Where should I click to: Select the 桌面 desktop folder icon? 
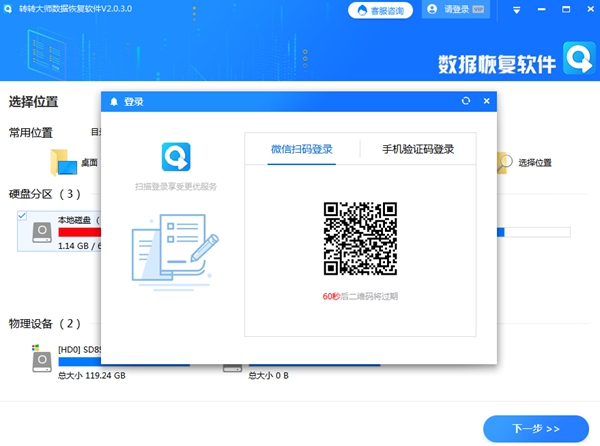pyautogui.click(x=64, y=163)
